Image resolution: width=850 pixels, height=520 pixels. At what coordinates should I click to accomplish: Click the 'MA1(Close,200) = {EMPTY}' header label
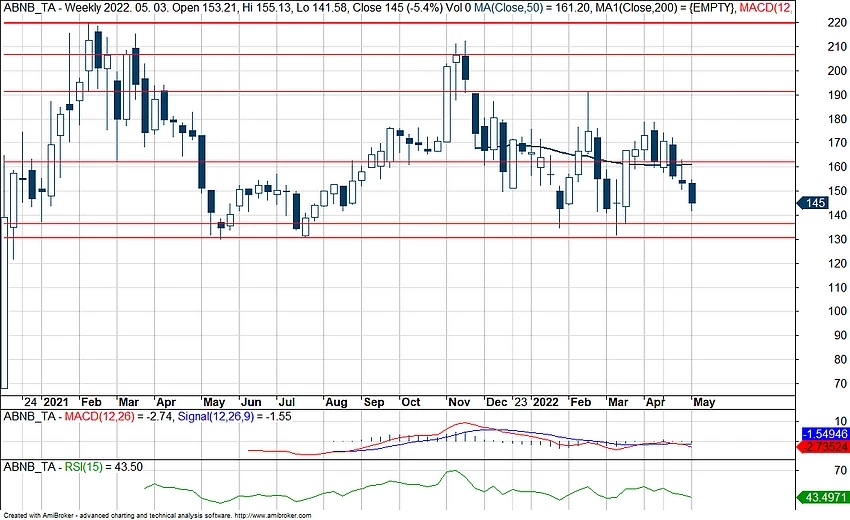point(664,8)
